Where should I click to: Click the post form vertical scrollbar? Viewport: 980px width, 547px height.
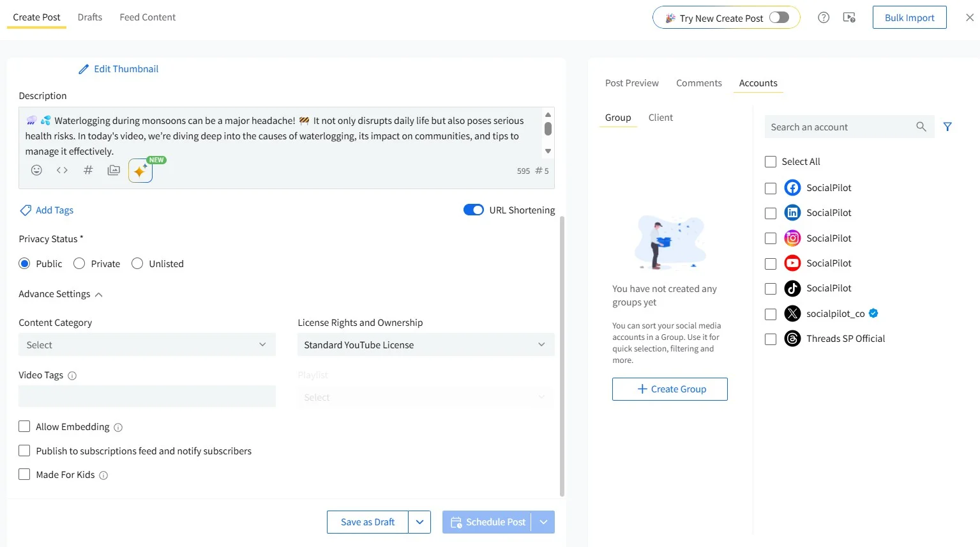tap(562, 356)
